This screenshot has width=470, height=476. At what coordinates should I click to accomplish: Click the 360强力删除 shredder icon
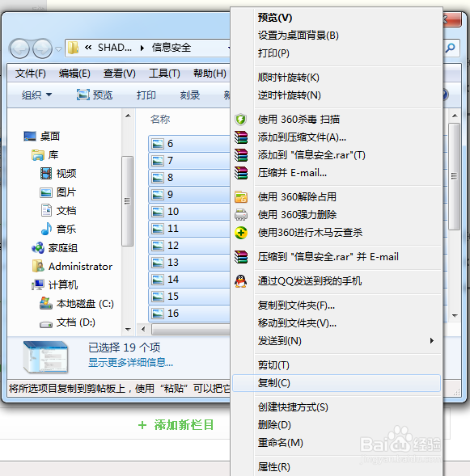tap(241, 215)
